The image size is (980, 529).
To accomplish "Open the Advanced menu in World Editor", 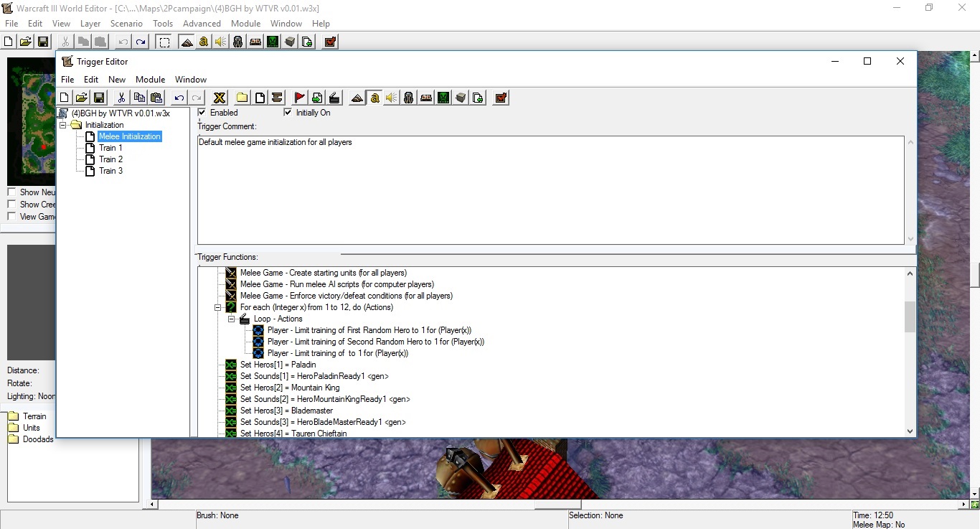I will [x=202, y=24].
